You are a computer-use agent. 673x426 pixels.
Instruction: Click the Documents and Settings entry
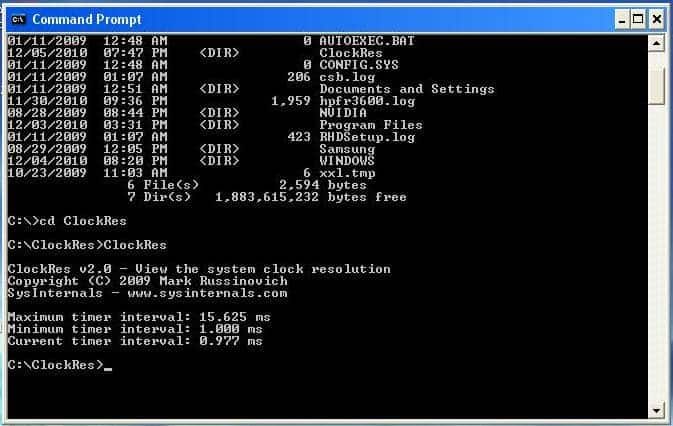(407, 89)
